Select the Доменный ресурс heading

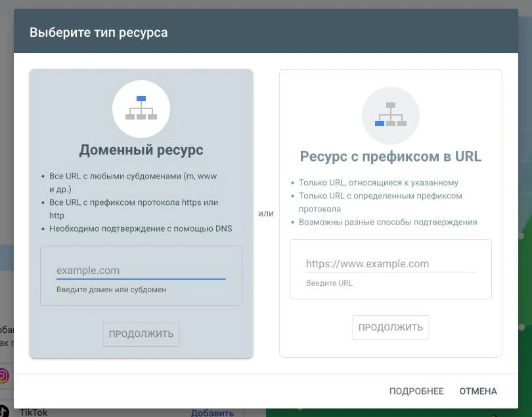pos(141,150)
